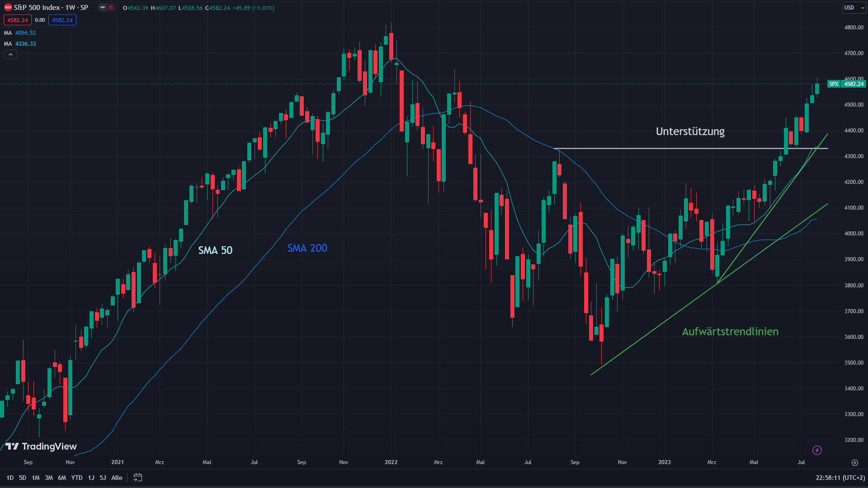The height and width of the screenshot is (488, 868).
Task: Click the 2022 time axis label
Action: 391,462
